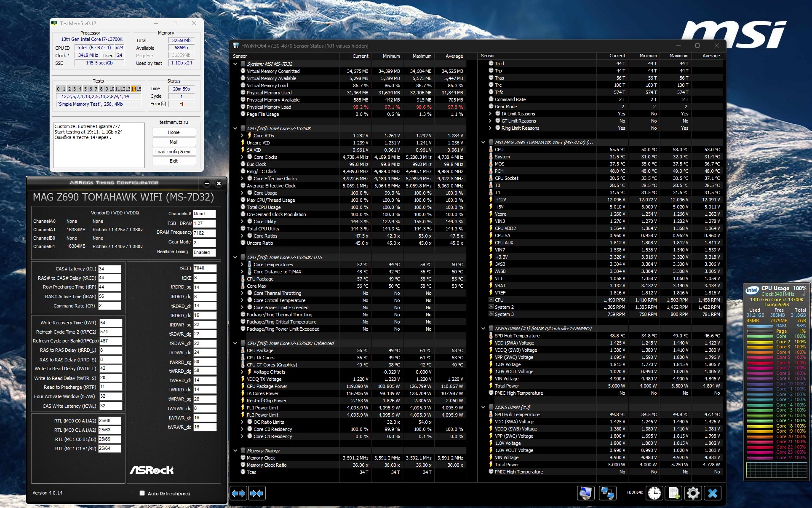Toggle the Auto Refresh(sec) checkbox
This screenshot has height=508, width=812.
142,493
